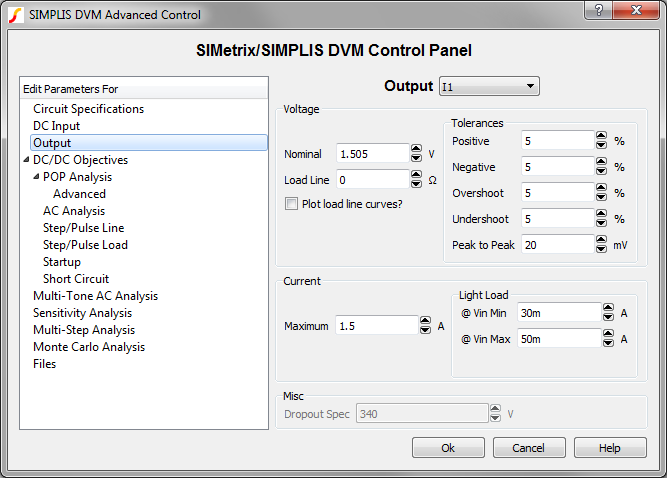Increase Nominal voltage with up arrow
The image size is (667, 478).
(415, 149)
